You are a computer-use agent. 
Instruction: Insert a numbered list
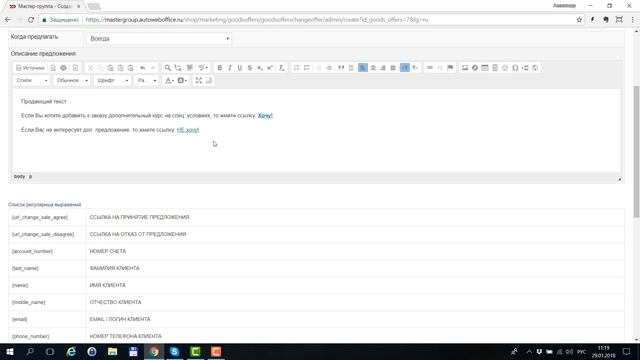297,68
